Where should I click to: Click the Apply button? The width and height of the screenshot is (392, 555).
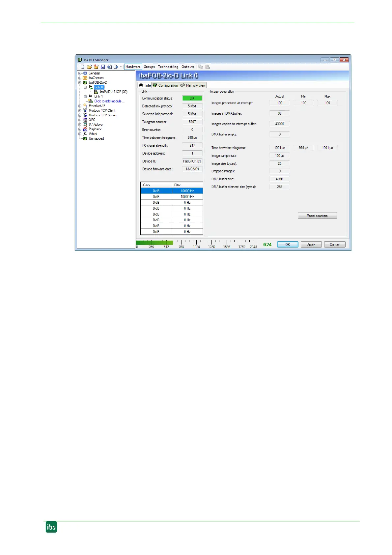click(311, 245)
